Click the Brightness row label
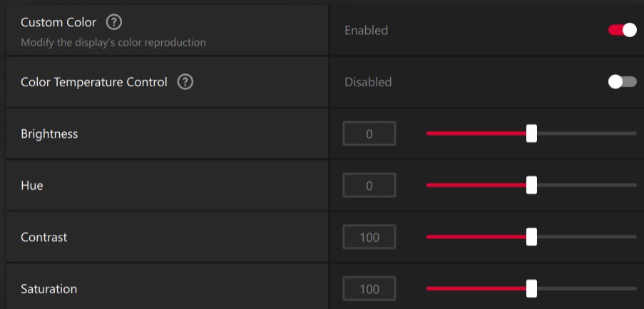Image resolution: width=644 pixels, height=309 pixels. [x=49, y=133]
